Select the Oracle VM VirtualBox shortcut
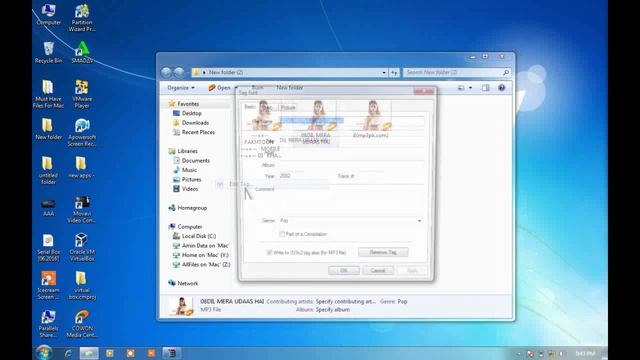Viewport: 640px width, 360px height. [82, 248]
